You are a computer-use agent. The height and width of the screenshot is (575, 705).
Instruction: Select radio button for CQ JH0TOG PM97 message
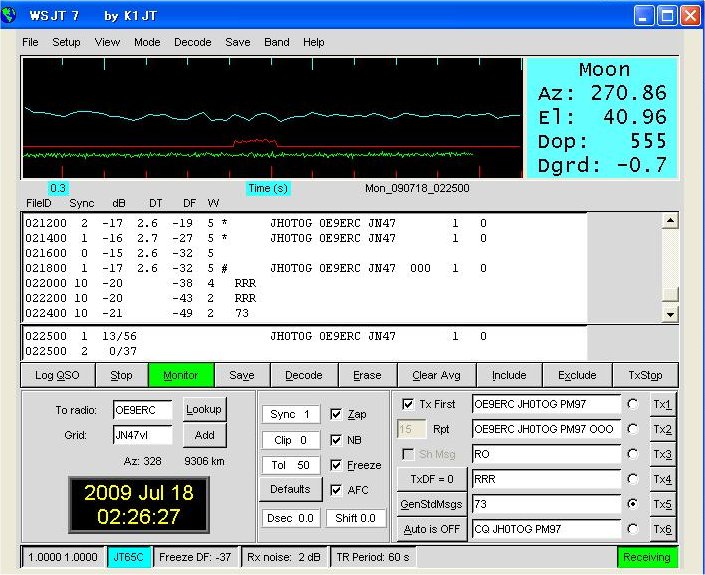[x=633, y=529]
